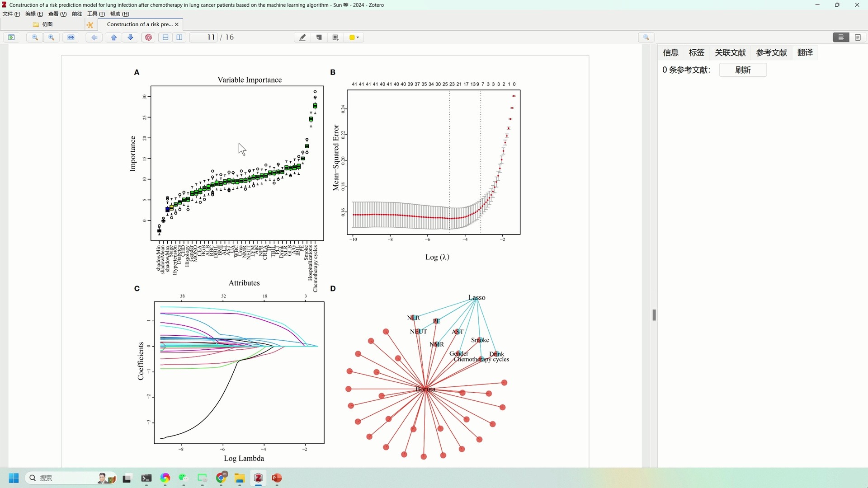The width and height of the screenshot is (868, 488).
Task: Select the add note annotation tool
Action: coord(319,38)
